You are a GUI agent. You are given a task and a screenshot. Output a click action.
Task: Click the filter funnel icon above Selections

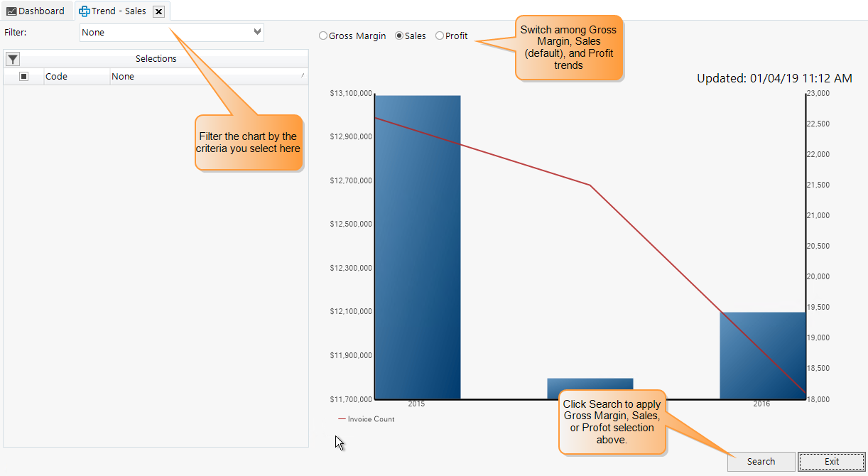tap(12, 58)
